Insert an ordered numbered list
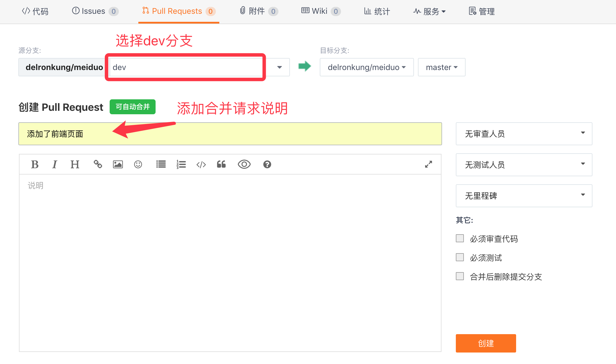The height and width of the screenshot is (364, 616). tap(181, 164)
